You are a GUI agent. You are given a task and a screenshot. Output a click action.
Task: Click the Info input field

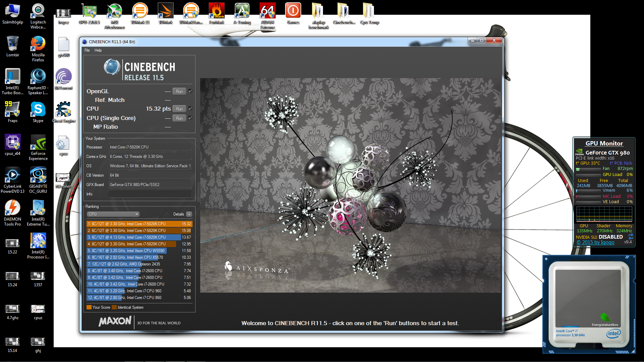150,194
